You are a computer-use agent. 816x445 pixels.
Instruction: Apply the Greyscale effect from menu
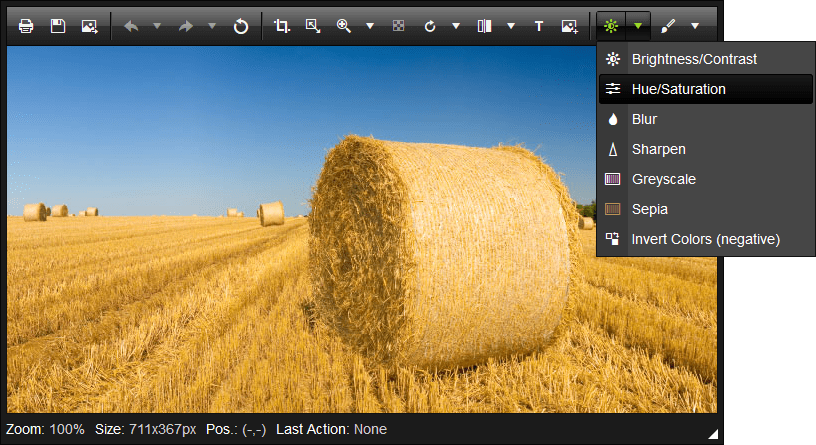tap(663, 179)
